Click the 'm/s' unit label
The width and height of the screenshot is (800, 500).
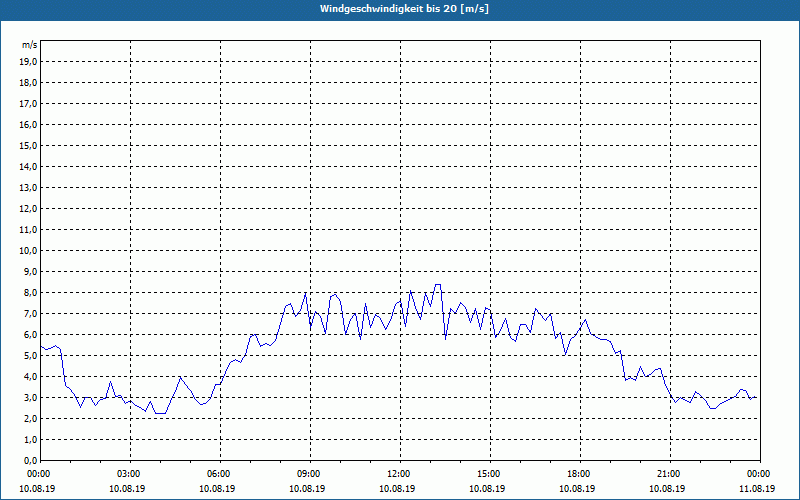(x=29, y=45)
